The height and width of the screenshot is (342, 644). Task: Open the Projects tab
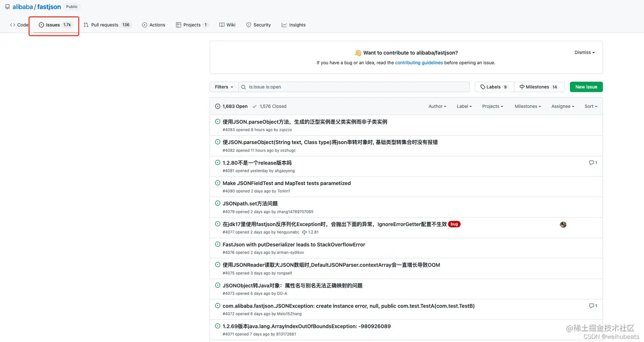click(192, 25)
